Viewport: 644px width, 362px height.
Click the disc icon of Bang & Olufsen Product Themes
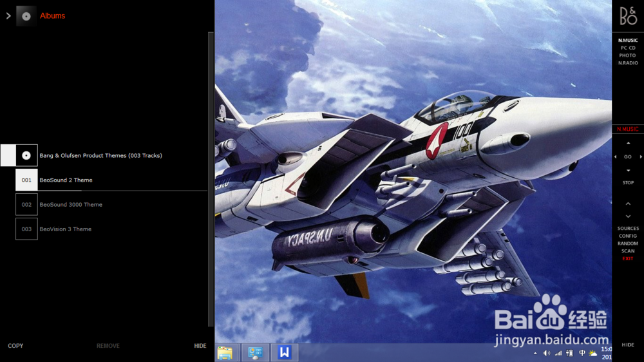[26, 155]
